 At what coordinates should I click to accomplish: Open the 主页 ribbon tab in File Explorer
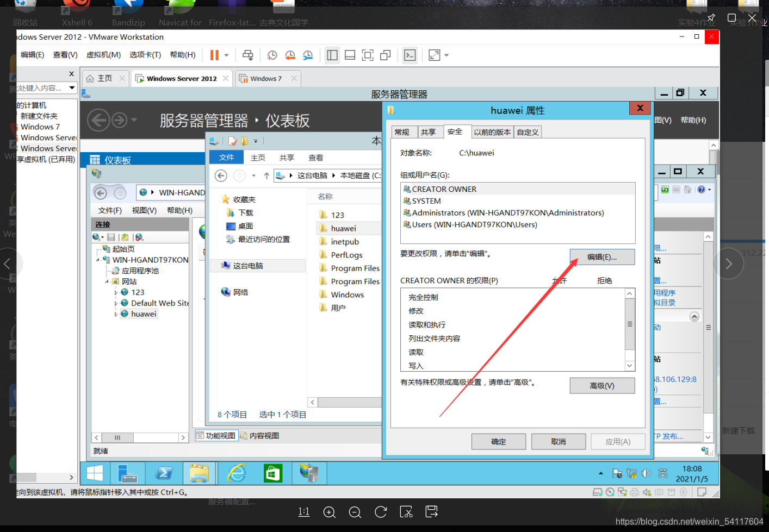258,158
